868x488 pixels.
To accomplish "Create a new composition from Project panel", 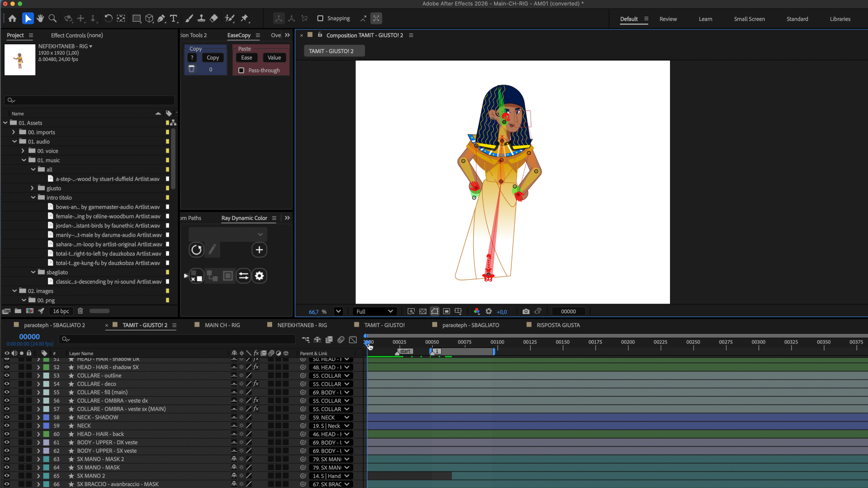I will (x=30, y=311).
